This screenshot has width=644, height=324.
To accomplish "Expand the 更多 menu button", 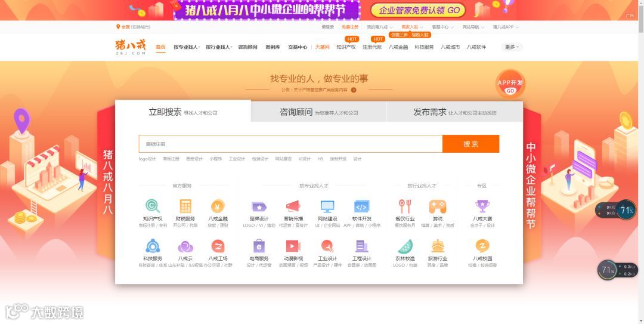I will point(512,47).
